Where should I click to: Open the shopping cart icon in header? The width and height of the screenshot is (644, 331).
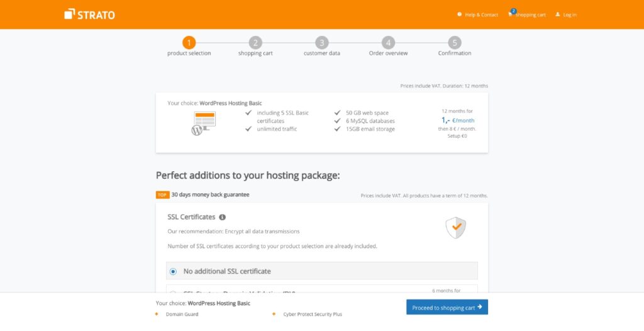click(511, 14)
